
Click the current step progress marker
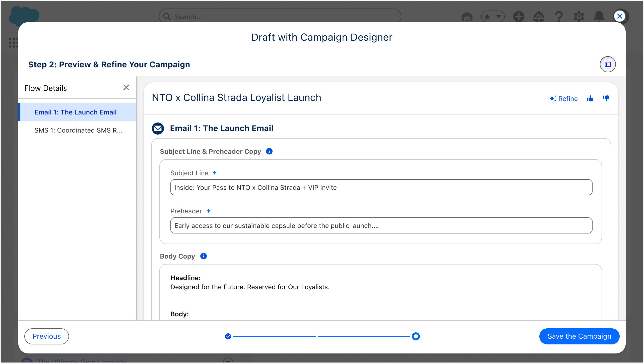pos(416,336)
